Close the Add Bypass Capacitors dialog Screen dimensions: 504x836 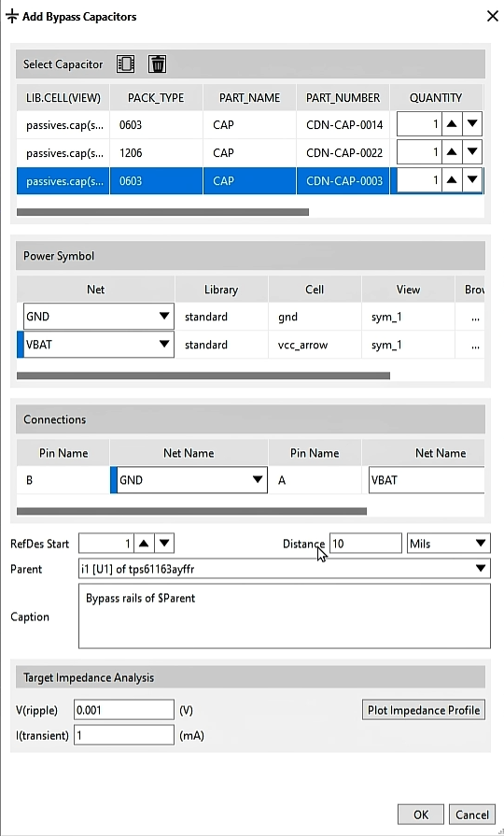(492, 17)
